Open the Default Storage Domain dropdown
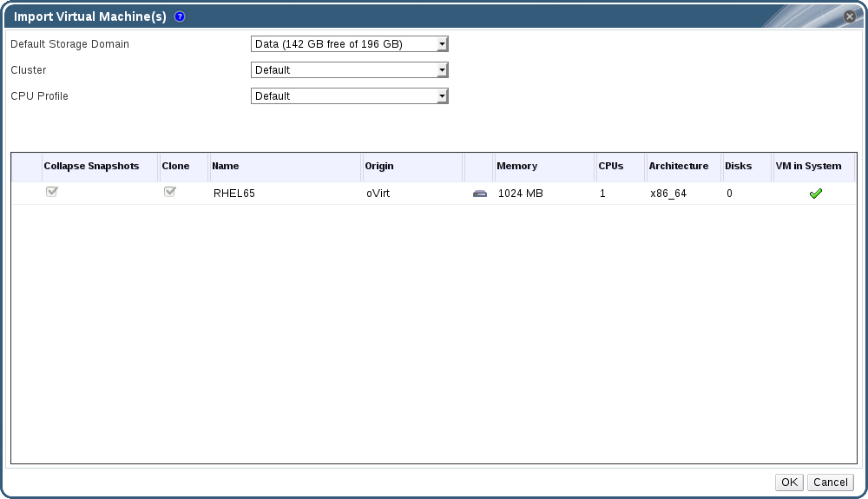 tap(349, 44)
